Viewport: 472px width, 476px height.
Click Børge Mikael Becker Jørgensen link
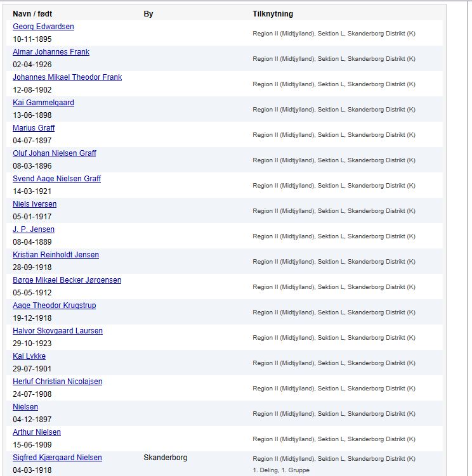(67, 280)
